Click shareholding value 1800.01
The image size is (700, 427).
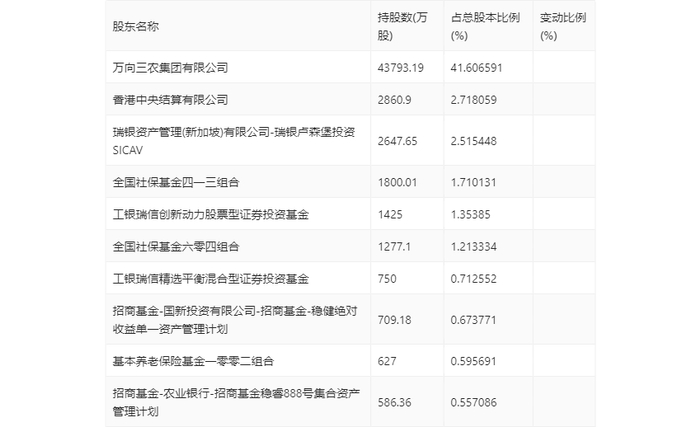coord(397,182)
